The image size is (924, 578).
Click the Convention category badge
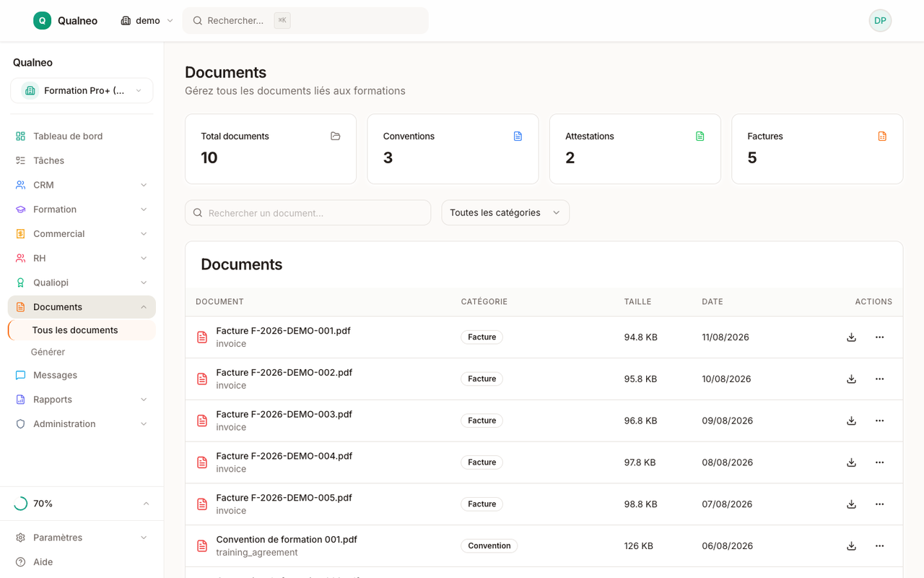489,546
